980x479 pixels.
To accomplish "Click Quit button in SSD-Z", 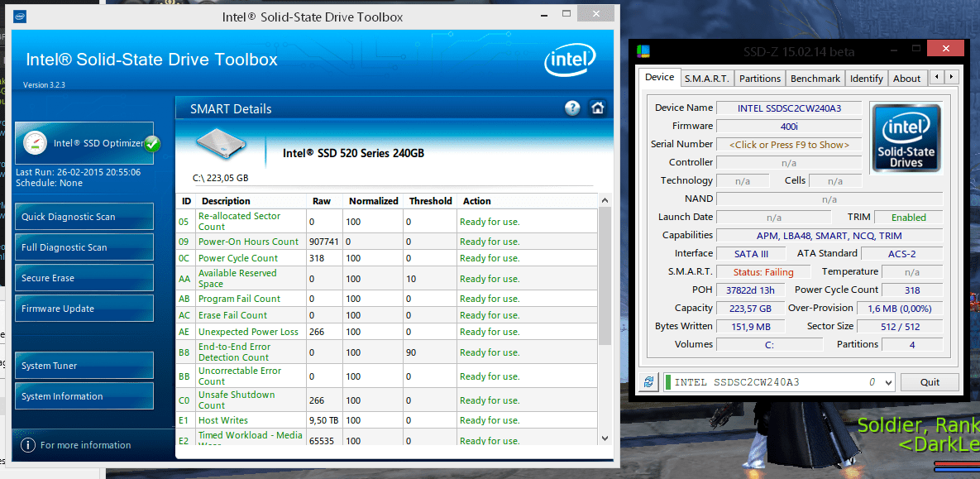I will 930,382.
